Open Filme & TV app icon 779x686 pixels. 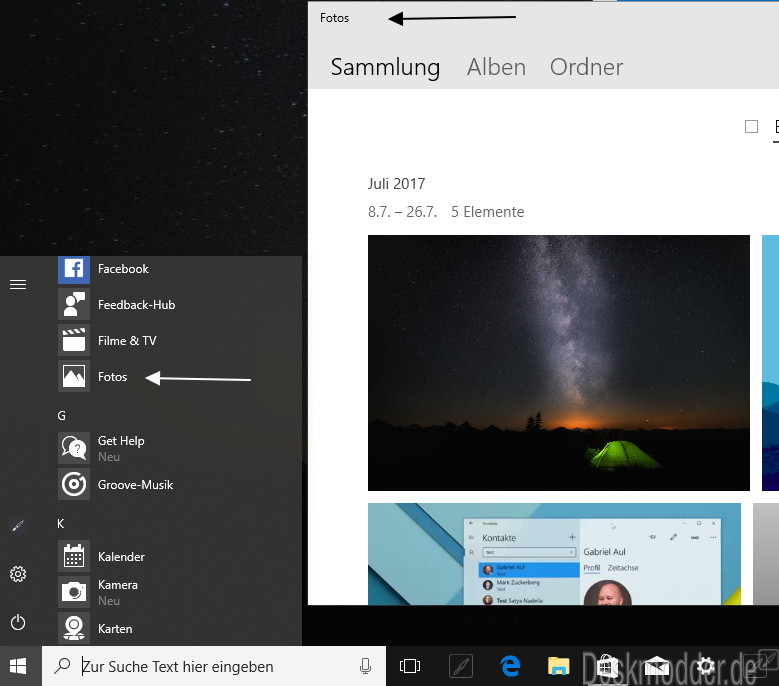pos(74,340)
